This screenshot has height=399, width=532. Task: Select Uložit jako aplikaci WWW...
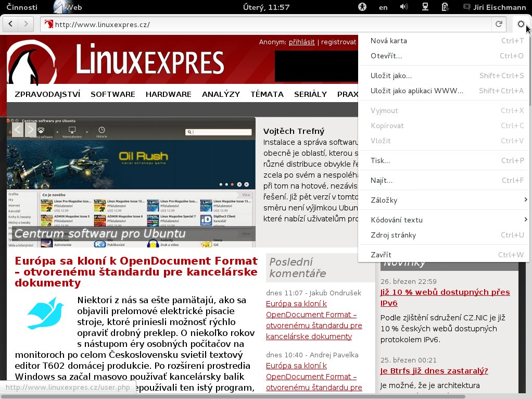tap(444, 91)
